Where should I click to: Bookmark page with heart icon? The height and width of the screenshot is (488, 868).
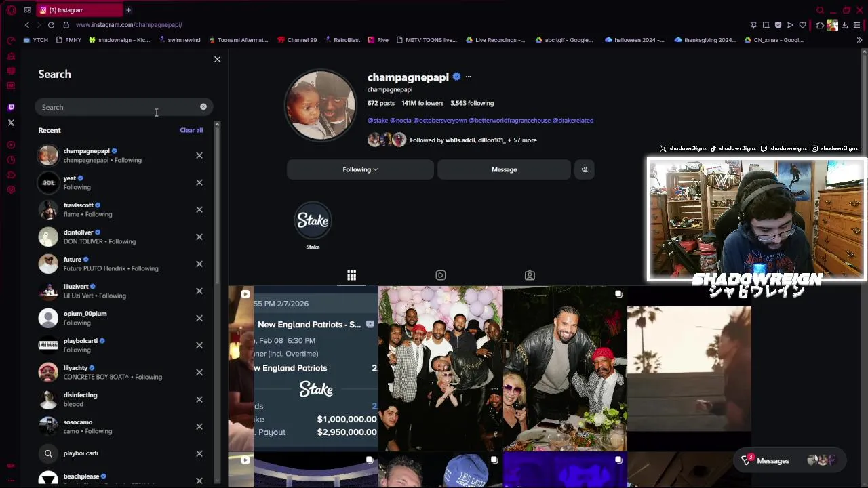coord(803,25)
